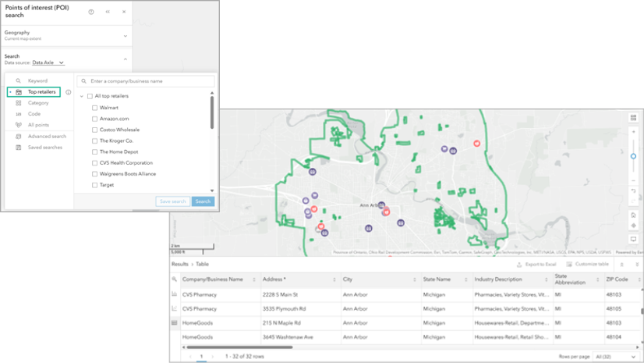This screenshot has height=363, width=644.
Task: Open the basemap gallery icon on map
Action: (x=633, y=118)
